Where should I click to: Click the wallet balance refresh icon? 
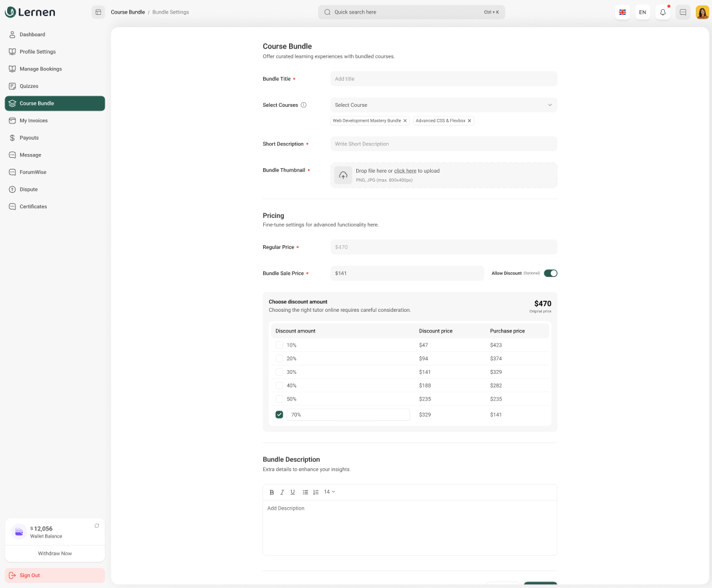[97, 525]
